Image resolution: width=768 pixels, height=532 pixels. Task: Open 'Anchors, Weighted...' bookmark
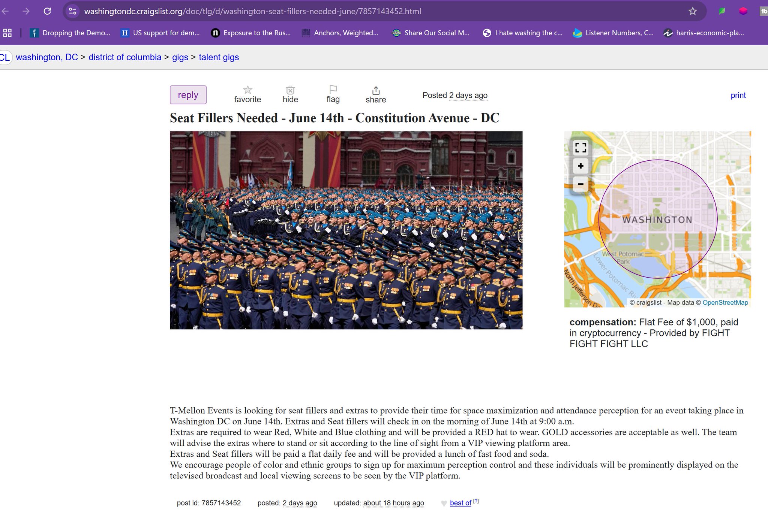(x=340, y=33)
